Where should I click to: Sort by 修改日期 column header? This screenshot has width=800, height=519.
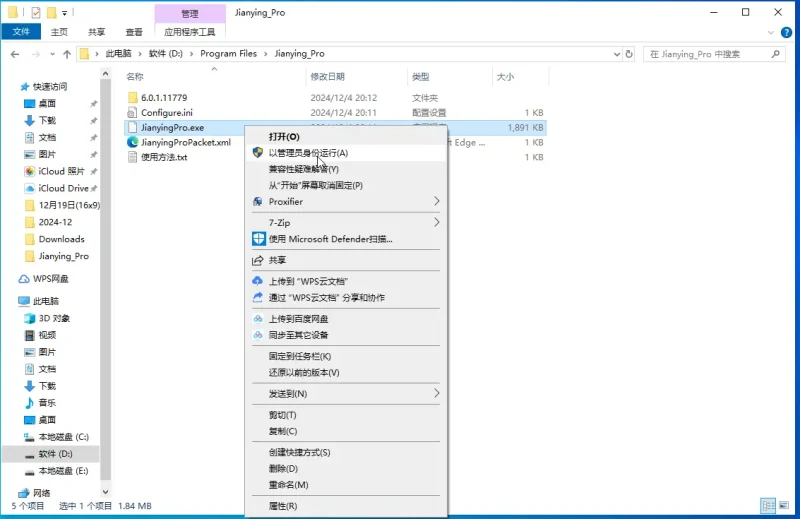[328, 77]
